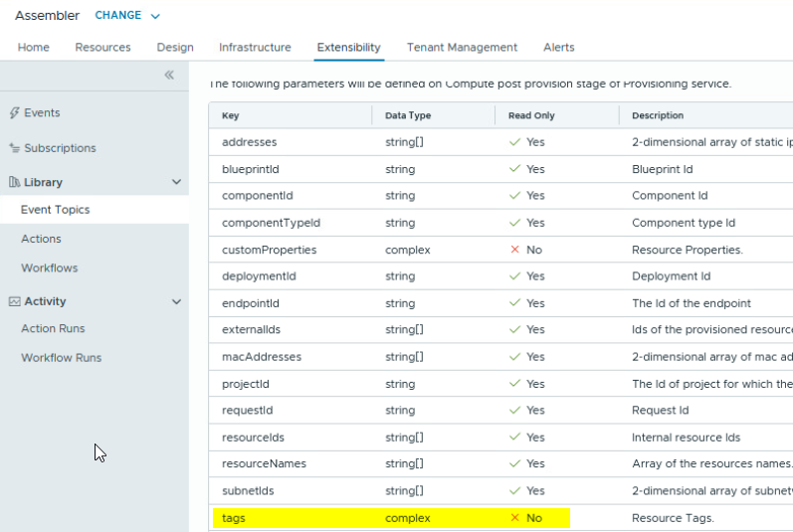Open the CHANGE service dropdown
The width and height of the screenshot is (793, 532).
tap(127, 16)
